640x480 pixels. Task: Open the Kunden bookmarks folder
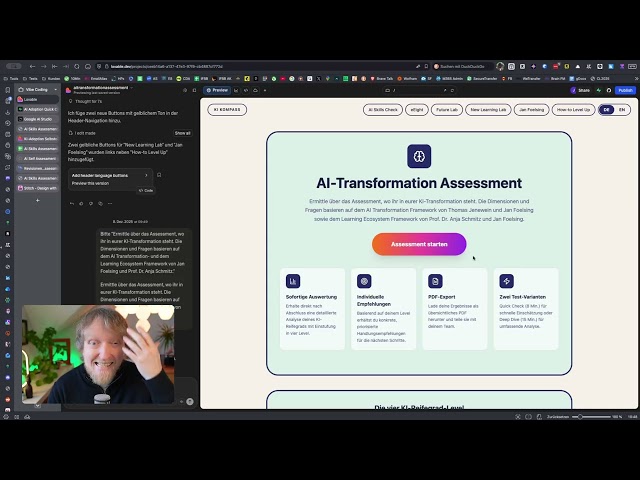pyautogui.click(x=51, y=78)
